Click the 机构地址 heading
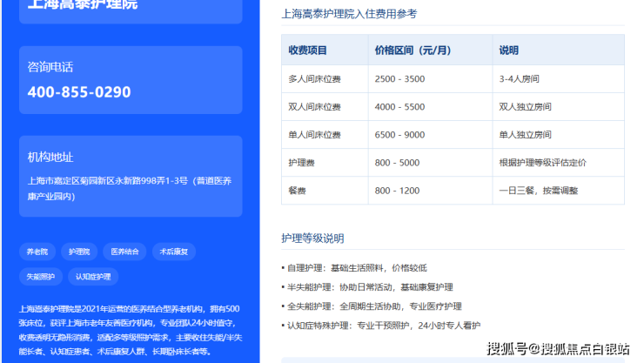The height and width of the screenshot is (363, 644). [x=50, y=157]
